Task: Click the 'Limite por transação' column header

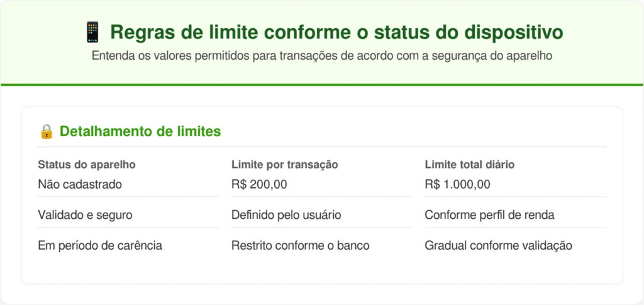Action: pos(285,165)
